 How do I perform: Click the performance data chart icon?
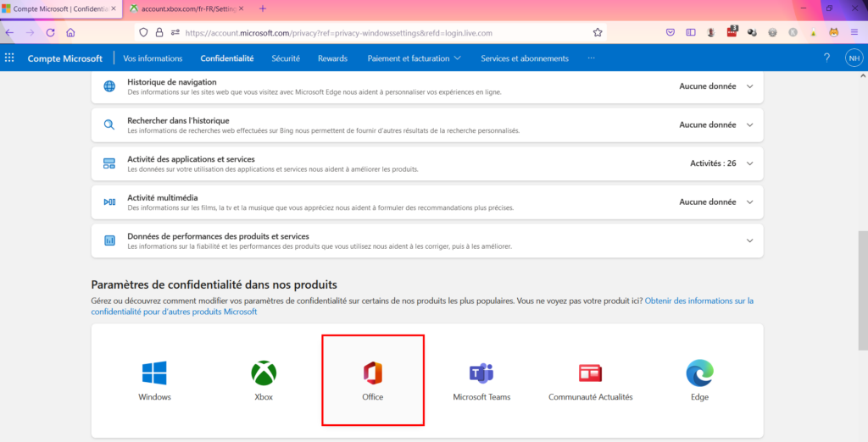[x=109, y=240]
